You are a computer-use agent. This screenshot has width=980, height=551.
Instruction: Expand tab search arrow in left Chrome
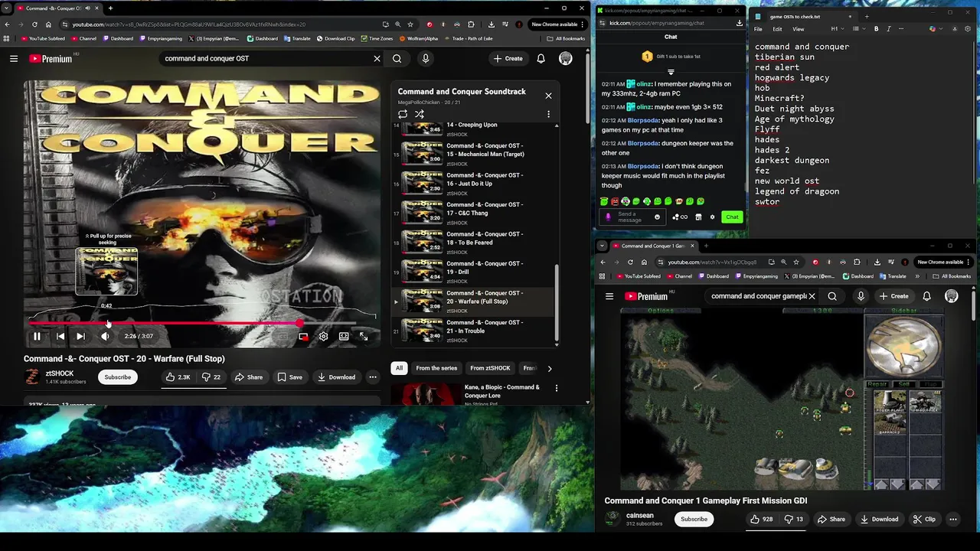pyautogui.click(x=7, y=8)
